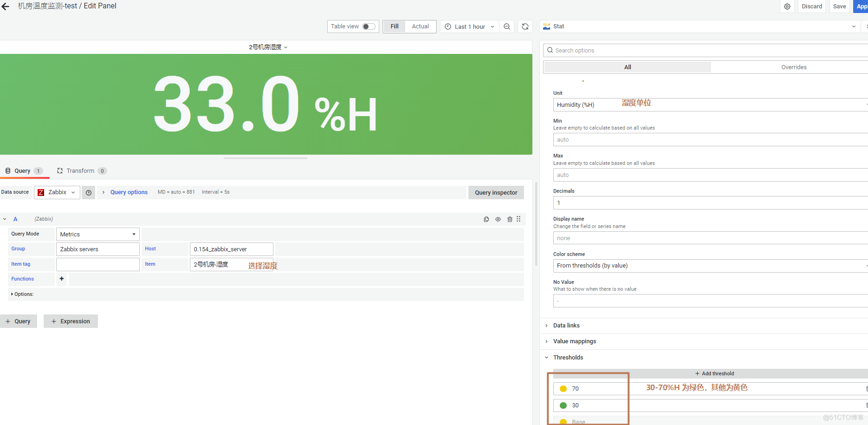
Task: Open the 2号机房湿度 panel title menu
Action: pyautogui.click(x=268, y=47)
